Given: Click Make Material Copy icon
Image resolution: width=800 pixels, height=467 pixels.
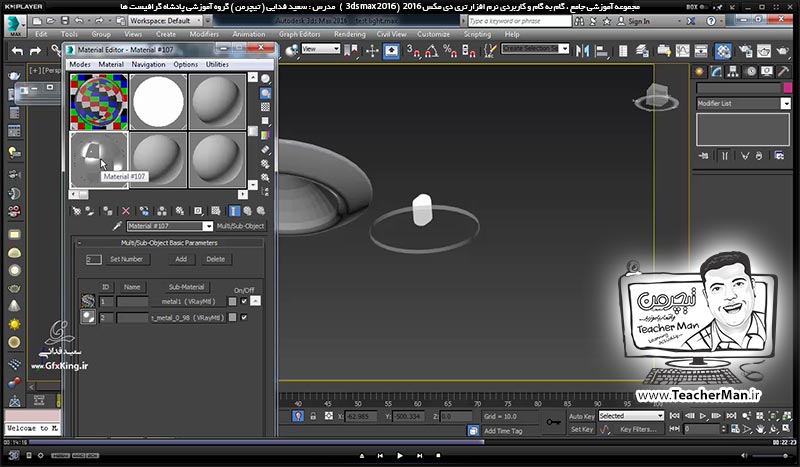Looking at the screenshot, I should click(x=144, y=211).
